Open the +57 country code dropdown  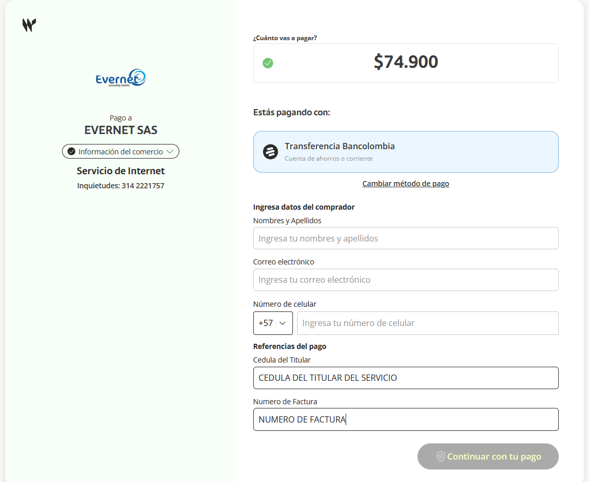273,323
